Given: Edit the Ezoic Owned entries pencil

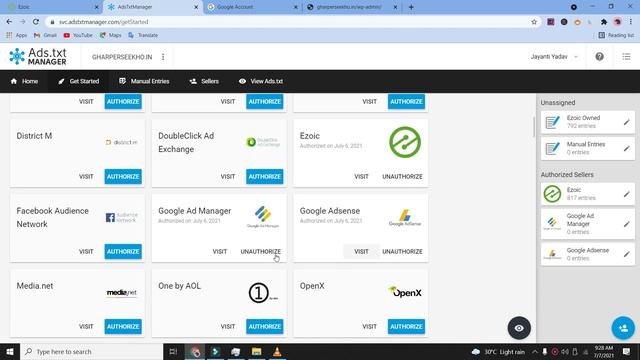Looking at the screenshot, I should 626,122.
